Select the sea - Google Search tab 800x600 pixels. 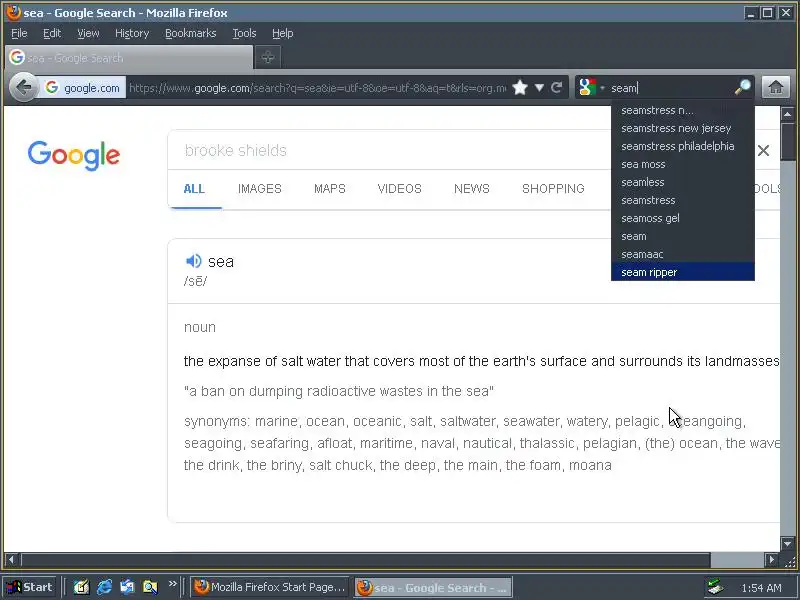point(129,58)
